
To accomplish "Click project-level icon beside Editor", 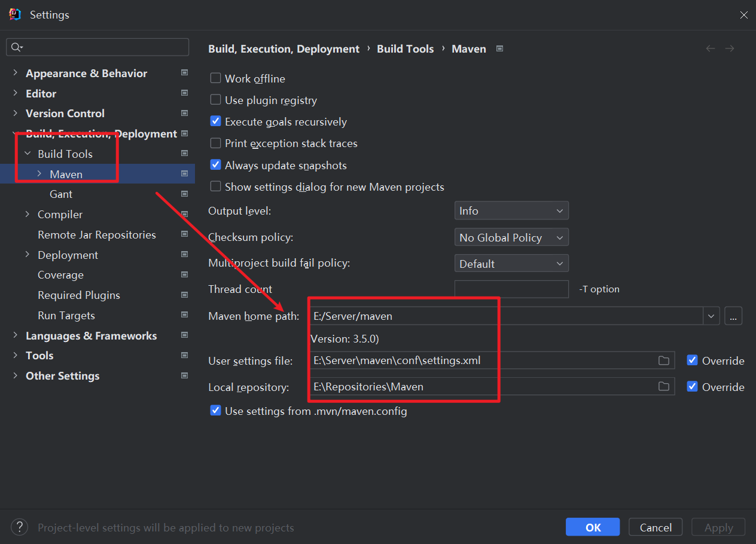I will pos(184,93).
